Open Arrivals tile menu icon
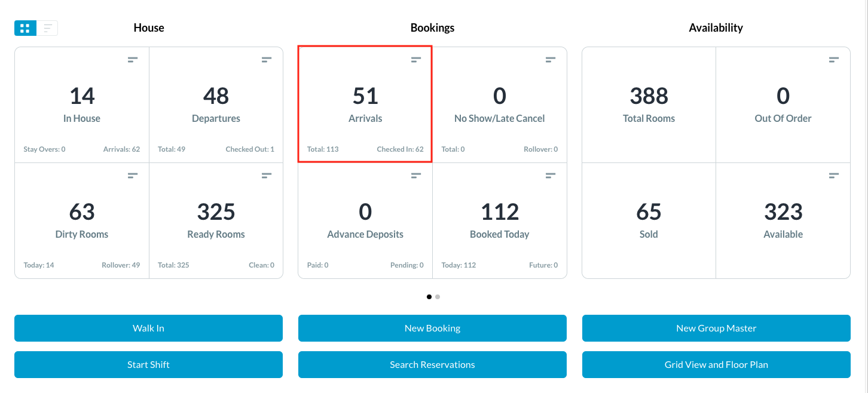Image resolution: width=868 pixels, height=393 pixels. click(x=416, y=60)
